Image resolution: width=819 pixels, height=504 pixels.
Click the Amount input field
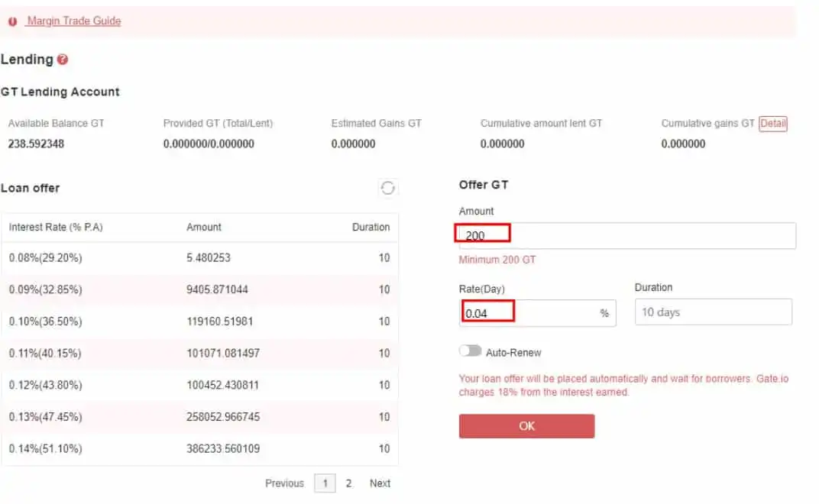626,236
